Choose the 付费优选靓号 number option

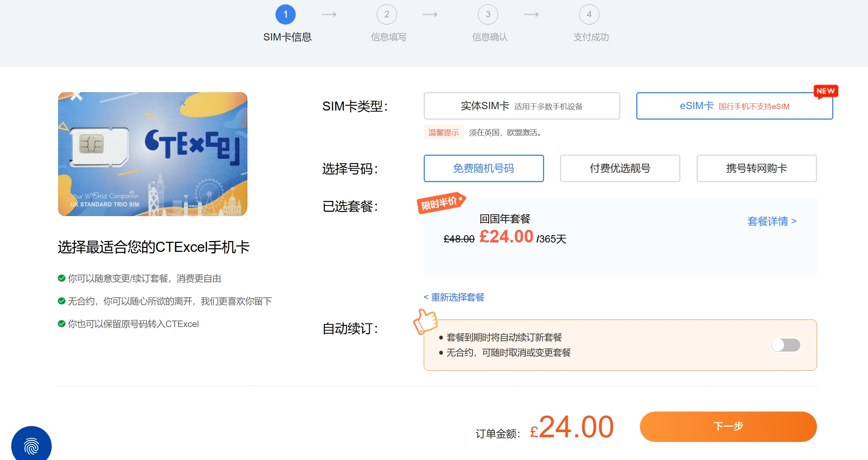click(x=620, y=168)
